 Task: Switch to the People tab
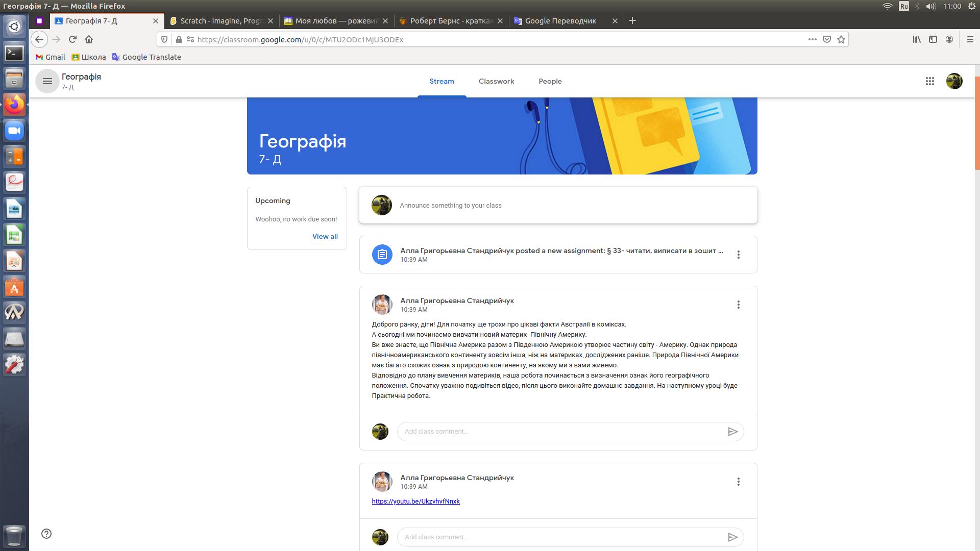(550, 81)
